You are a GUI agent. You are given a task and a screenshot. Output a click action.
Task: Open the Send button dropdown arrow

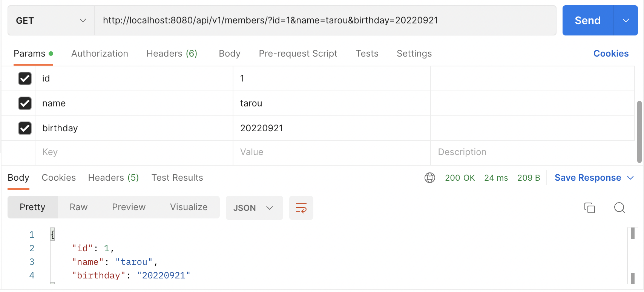[x=626, y=20]
